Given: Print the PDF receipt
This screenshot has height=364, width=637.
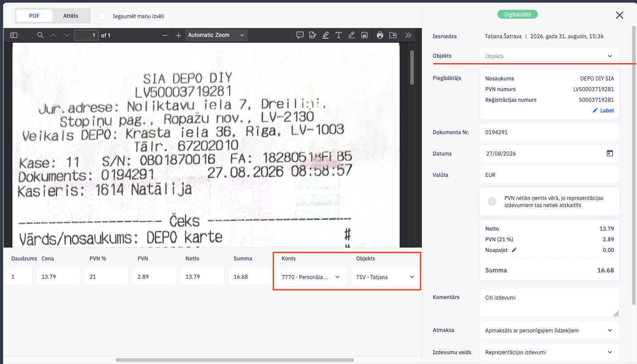Looking at the screenshot, I should (380, 35).
